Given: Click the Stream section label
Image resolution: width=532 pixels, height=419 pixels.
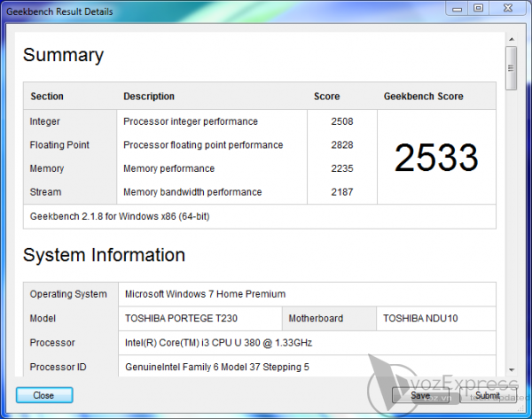Looking at the screenshot, I should tap(45, 192).
